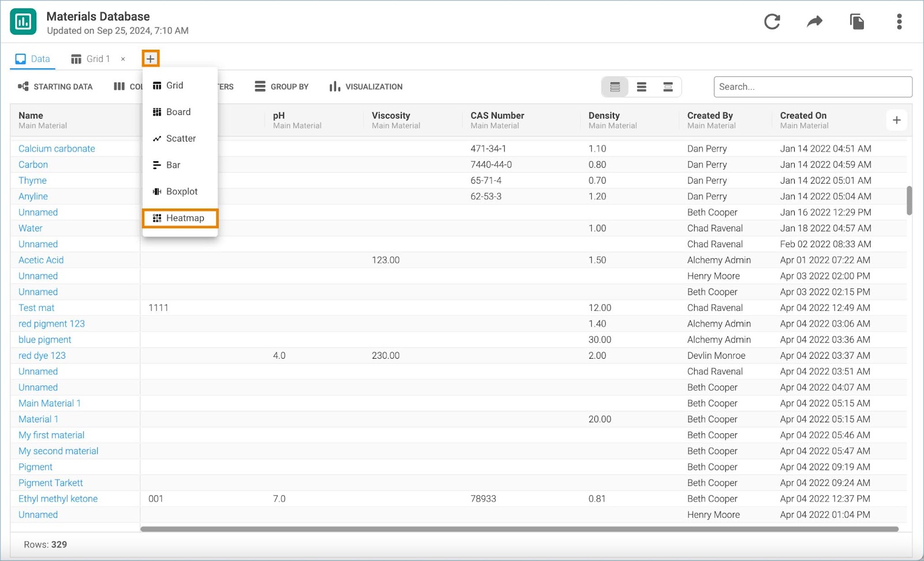Click the 78933 CAS Number cell
Image resolution: width=924 pixels, height=561 pixels.
[x=483, y=499]
